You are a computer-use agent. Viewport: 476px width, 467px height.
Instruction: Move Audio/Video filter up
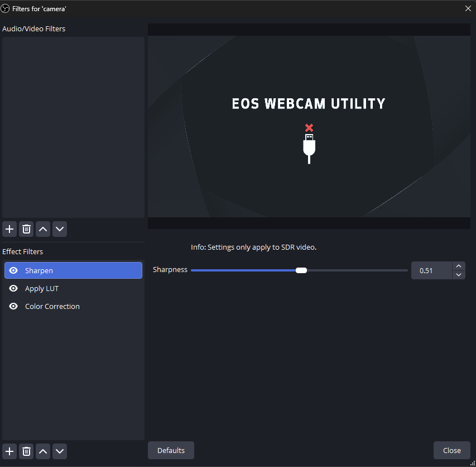(x=43, y=229)
